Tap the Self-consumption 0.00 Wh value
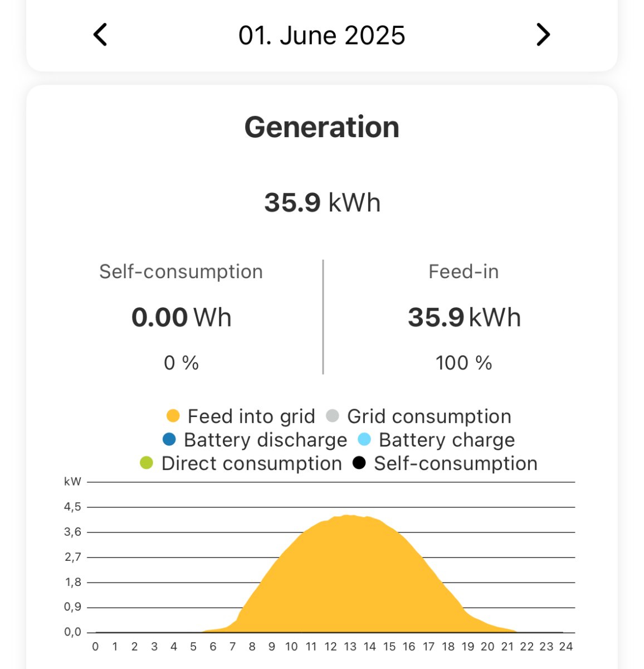Screen dimensions: 644x669 click(x=181, y=317)
